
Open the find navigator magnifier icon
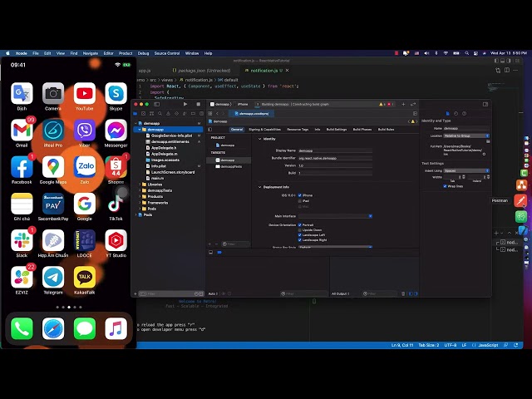point(160,113)
